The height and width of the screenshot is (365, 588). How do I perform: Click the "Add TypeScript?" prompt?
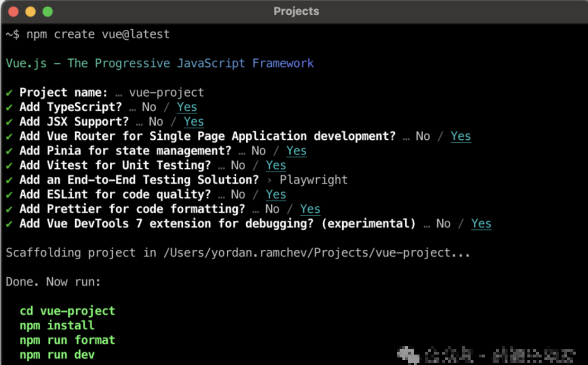click(x=71, y=107)
